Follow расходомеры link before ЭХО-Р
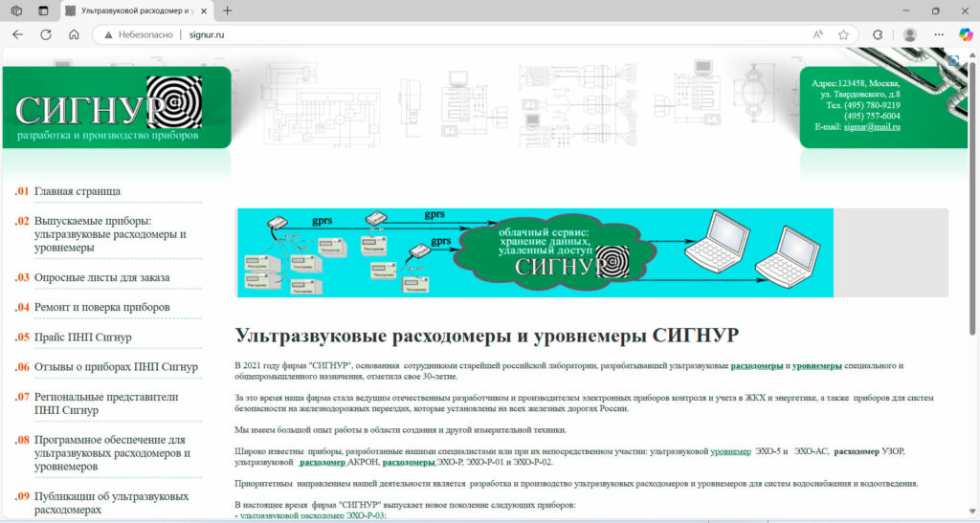 409,463
